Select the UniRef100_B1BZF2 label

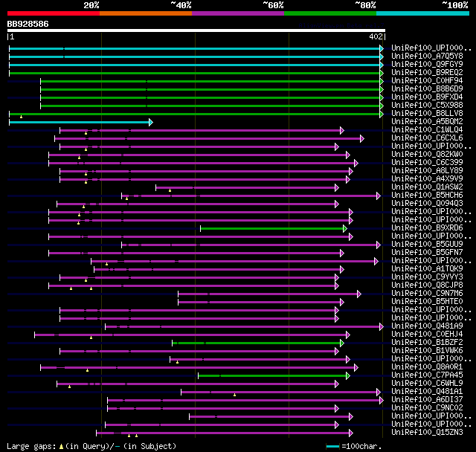[x=427, y=343]
